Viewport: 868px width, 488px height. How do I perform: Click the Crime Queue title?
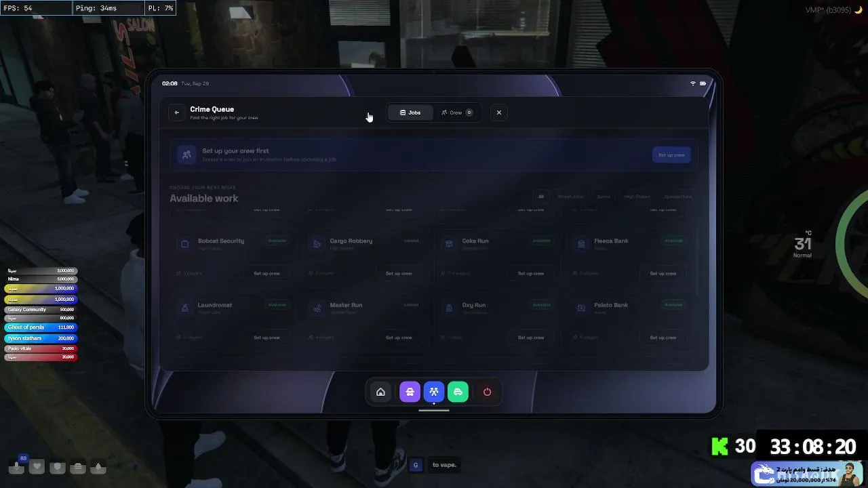[x=212, y=109]
